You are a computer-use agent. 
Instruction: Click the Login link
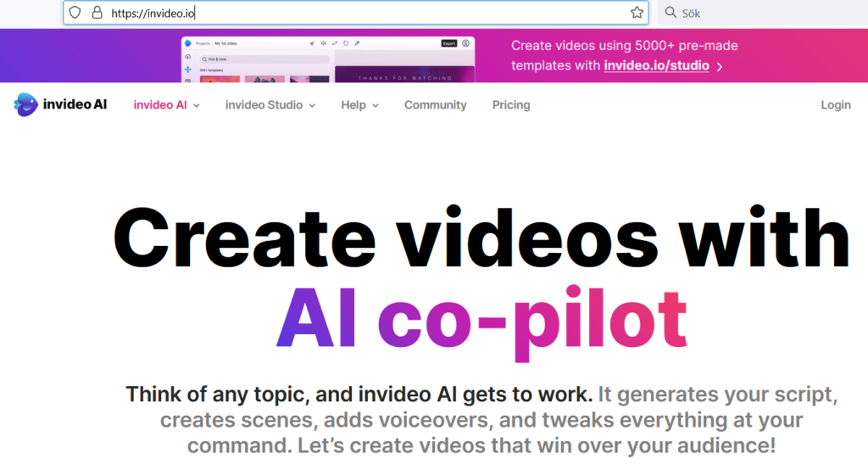click(835, 104)
